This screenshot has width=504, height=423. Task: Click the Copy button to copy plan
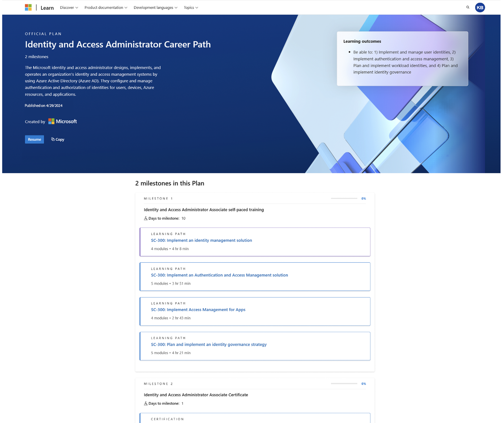pos(57,139)
